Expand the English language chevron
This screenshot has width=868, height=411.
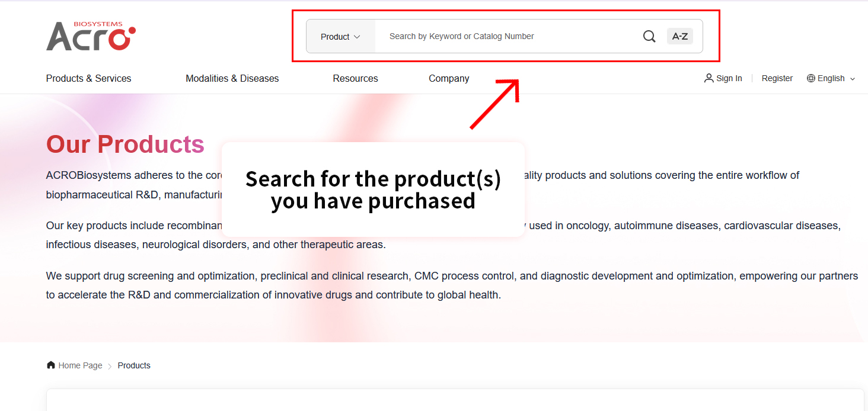click(x=853, y=79)
